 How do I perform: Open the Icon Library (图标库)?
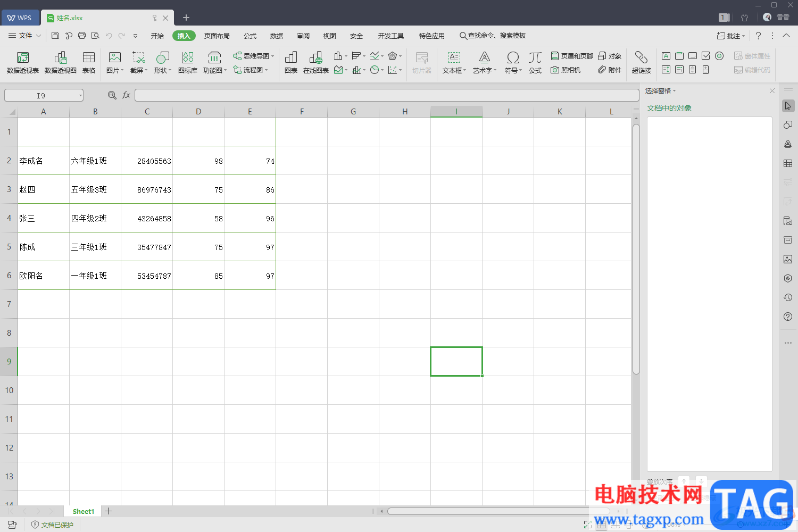(187, 63)
